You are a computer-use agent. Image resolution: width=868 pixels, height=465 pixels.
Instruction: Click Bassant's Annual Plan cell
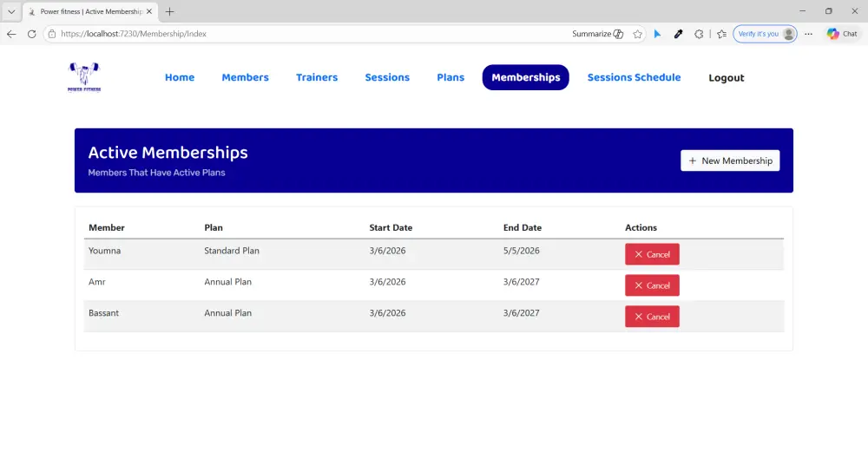pyautogui.click(x=227, y=313)
